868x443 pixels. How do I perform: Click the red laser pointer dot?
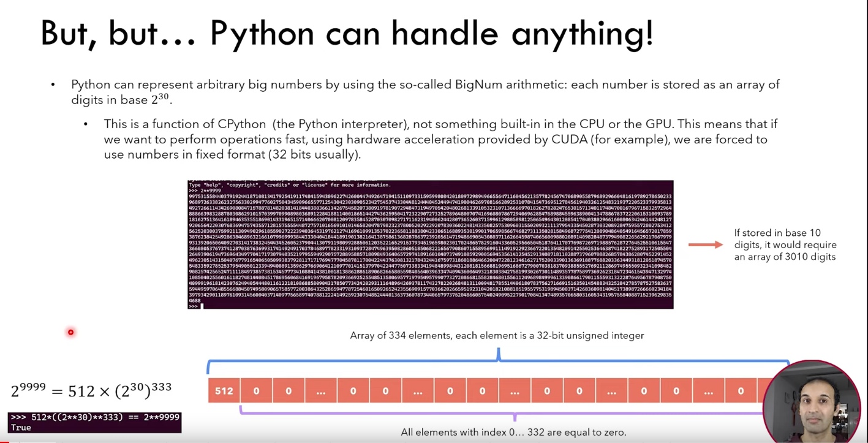70,332
